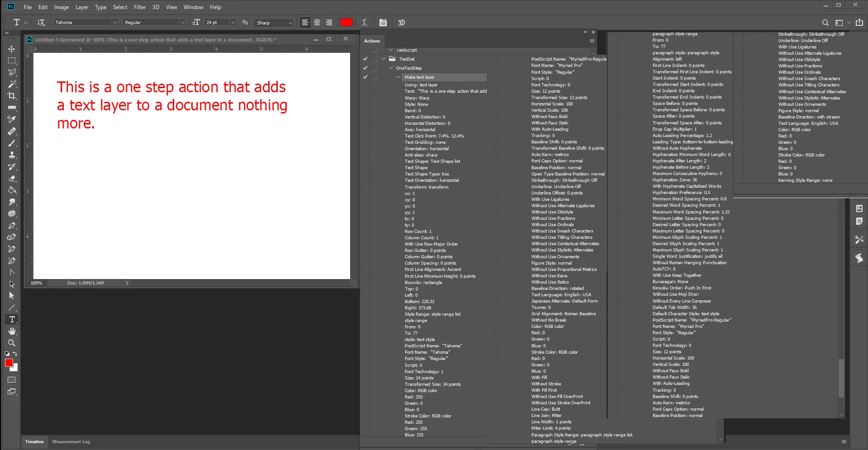The image size is (868, 450).
Task: Share the image using share icon
Action: click(x=859, y=22)
